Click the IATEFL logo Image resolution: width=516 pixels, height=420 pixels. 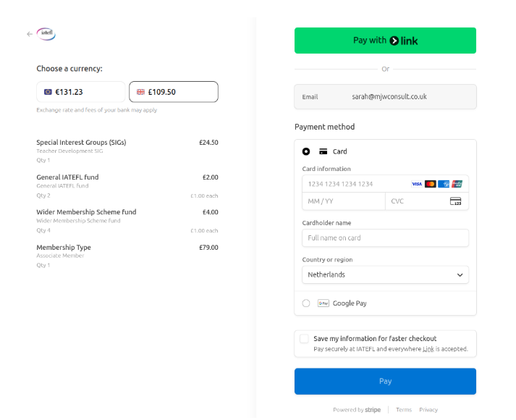[x=46, y=33]
